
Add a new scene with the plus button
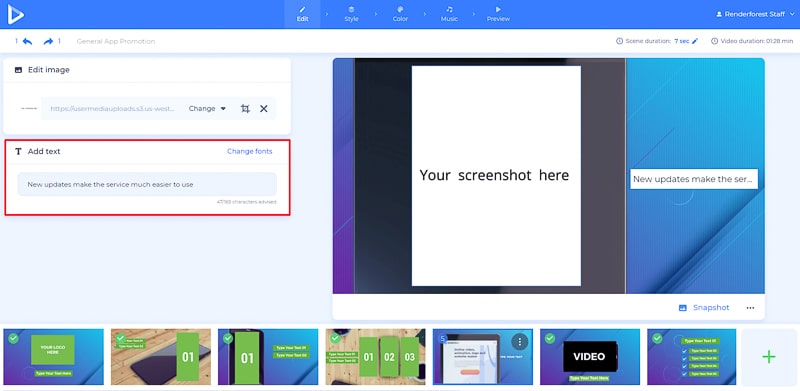pyautogui.click(x=769, y=357)
